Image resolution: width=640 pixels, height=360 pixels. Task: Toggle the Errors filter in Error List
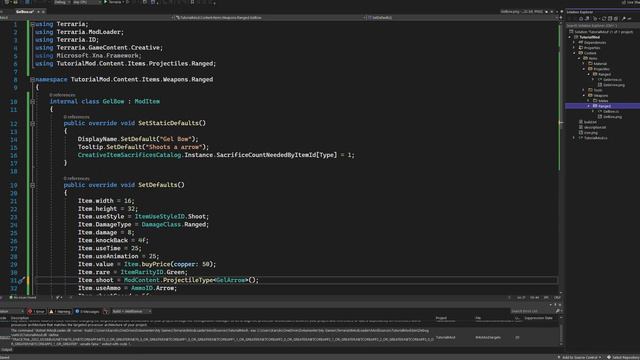(x=36, y=311)
